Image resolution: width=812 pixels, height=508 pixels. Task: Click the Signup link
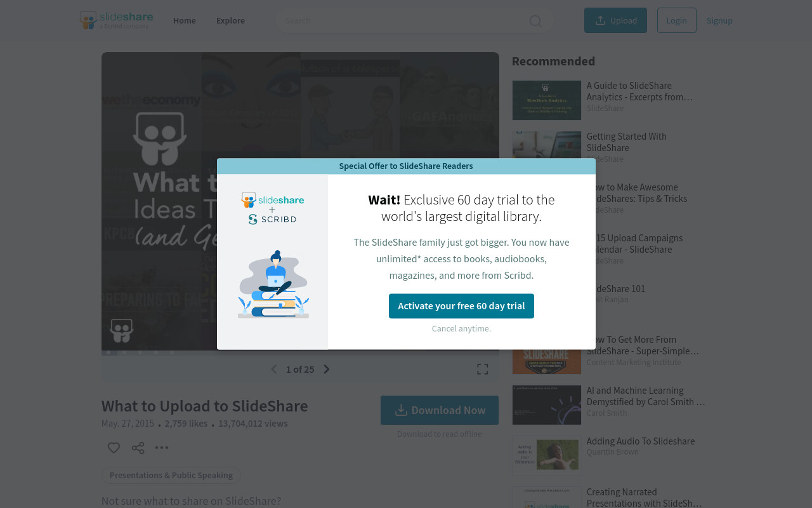[719, 20]
